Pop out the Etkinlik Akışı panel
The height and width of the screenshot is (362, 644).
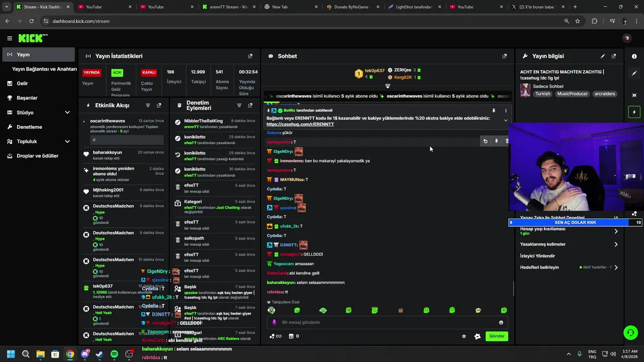[159, 106]
